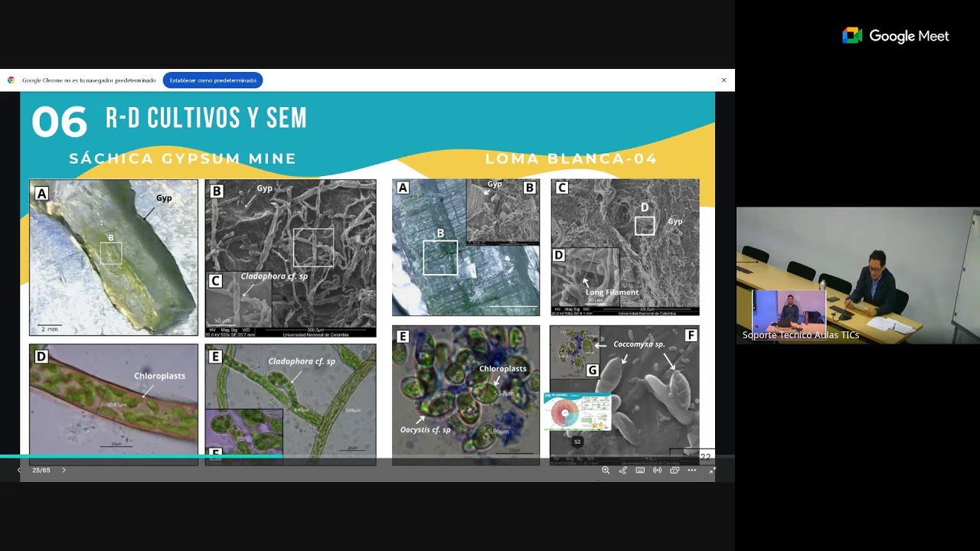This screenshot has width=980, height=551.
Task: Click the live broadcast icon in slide toolbar
Action: 657,470
